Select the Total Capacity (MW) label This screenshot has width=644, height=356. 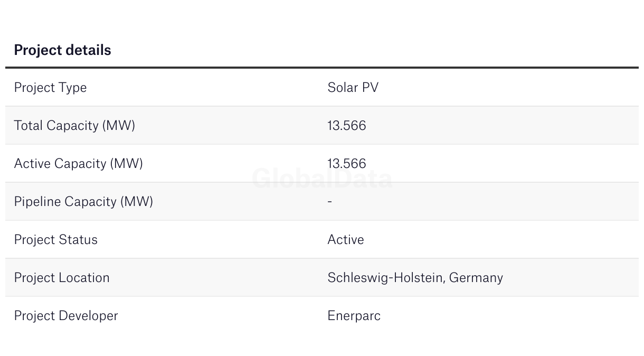(74, 126)
